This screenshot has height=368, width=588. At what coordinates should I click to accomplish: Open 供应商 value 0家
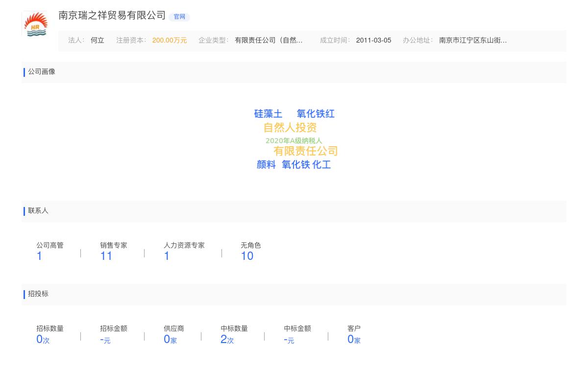170,340
